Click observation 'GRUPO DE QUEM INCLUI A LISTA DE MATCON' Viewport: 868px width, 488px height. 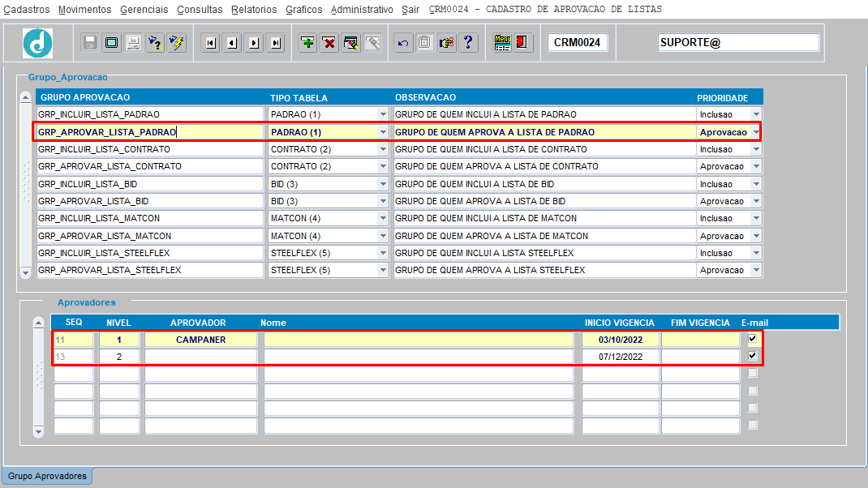coord(544,219)
